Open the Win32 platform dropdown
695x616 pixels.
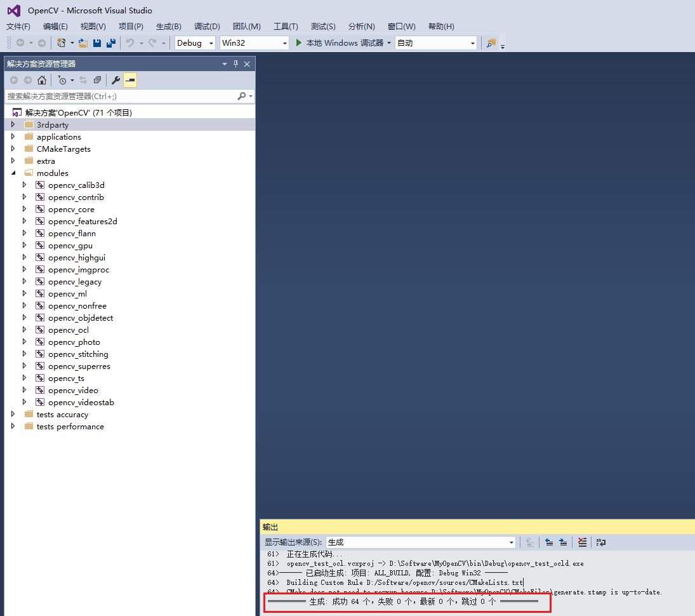(255, 43)
